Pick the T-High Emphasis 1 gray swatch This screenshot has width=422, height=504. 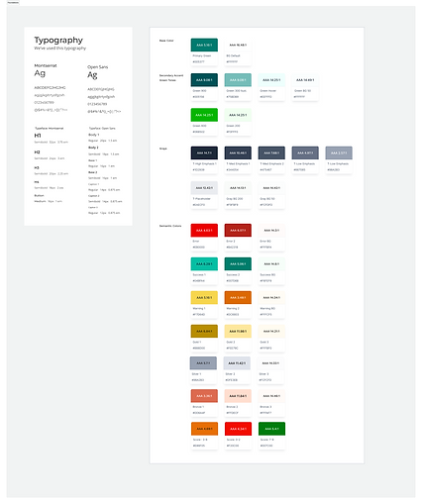(x=204, y=152)
